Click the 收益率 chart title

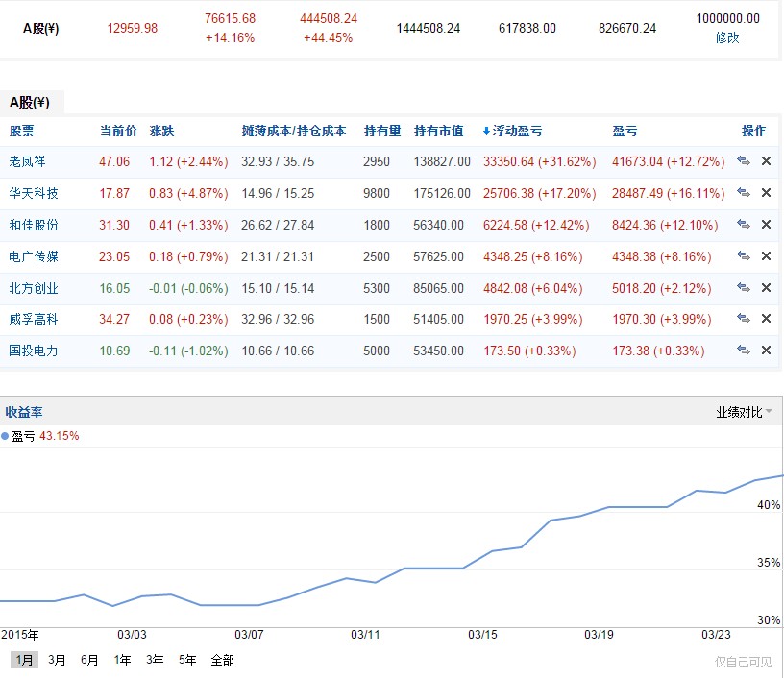click(24, 412)
